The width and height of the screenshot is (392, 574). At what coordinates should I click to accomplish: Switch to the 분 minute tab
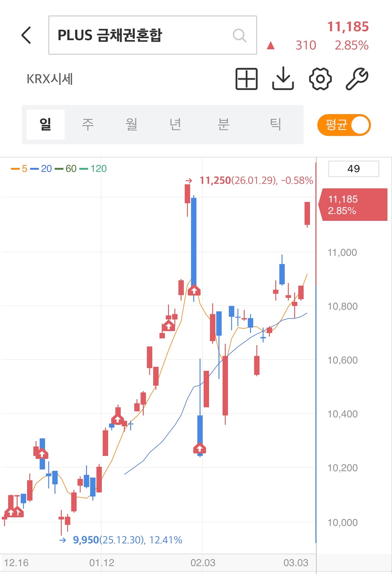pos(224,125)
